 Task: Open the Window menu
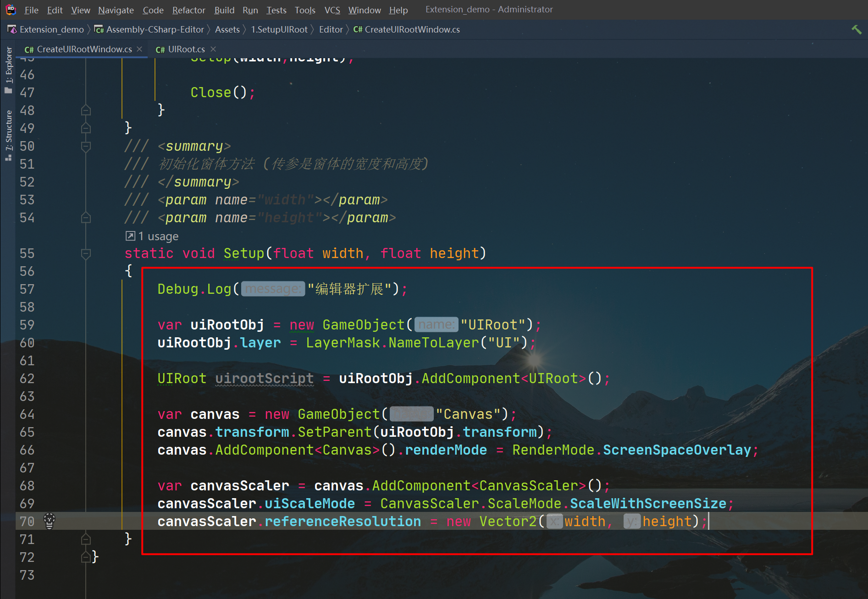coord(365,10)
